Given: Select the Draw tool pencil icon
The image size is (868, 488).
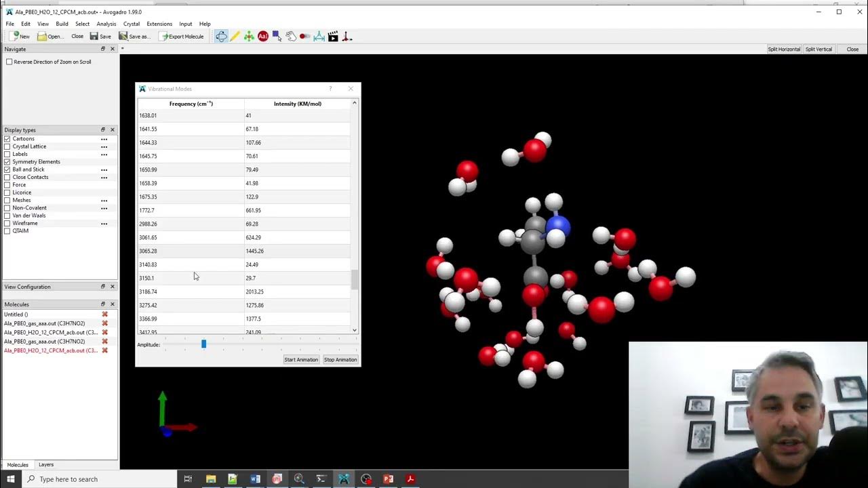Looking at the screenshot, I should [x=235, y=36].
